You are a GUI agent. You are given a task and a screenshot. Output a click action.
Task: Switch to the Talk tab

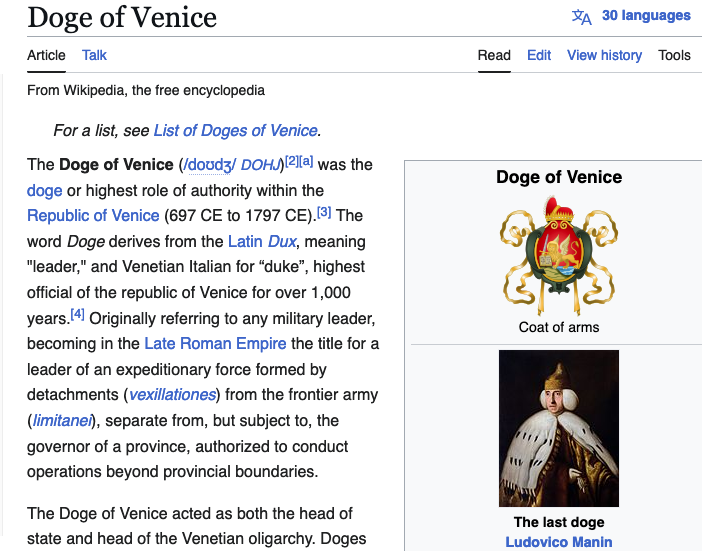94,55
